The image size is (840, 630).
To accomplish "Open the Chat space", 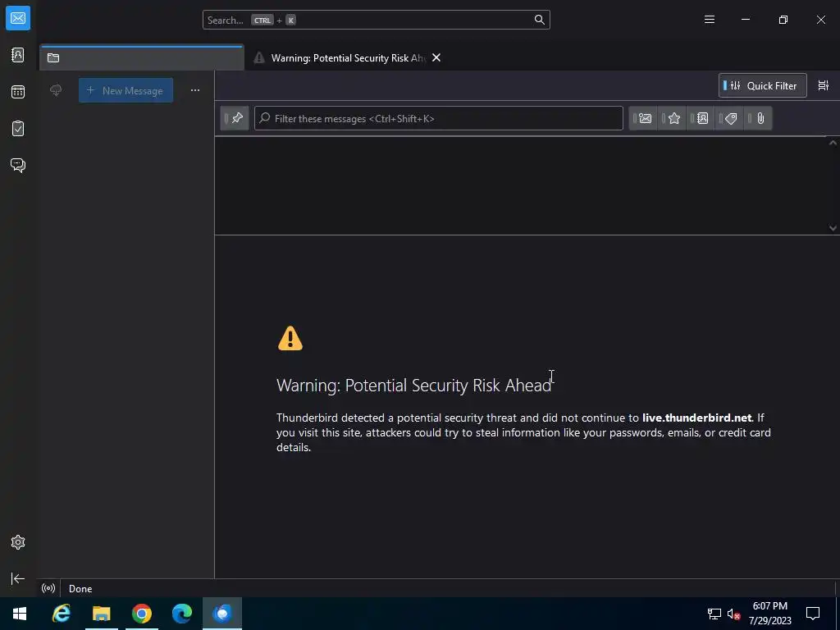I will [x=18, y=165].
